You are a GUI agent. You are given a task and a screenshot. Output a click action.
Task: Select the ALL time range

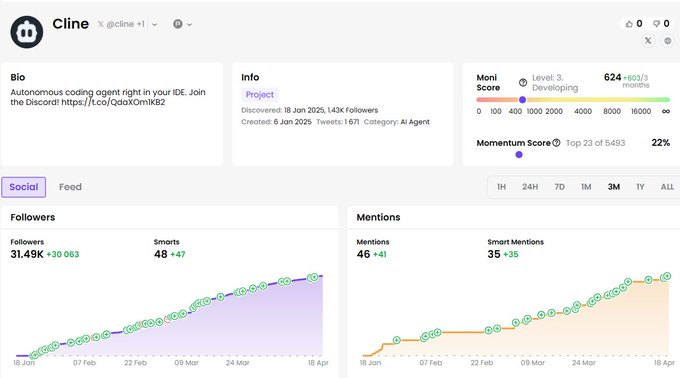tap(667, 187)
